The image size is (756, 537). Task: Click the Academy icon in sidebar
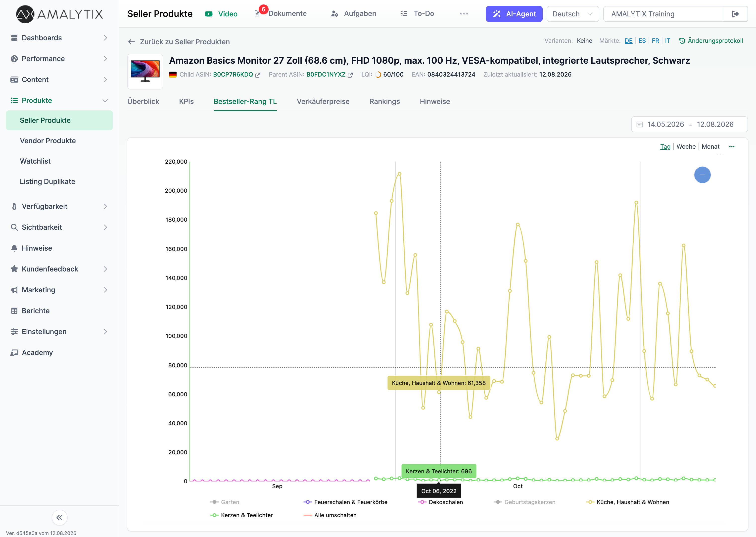coord(14,353)
